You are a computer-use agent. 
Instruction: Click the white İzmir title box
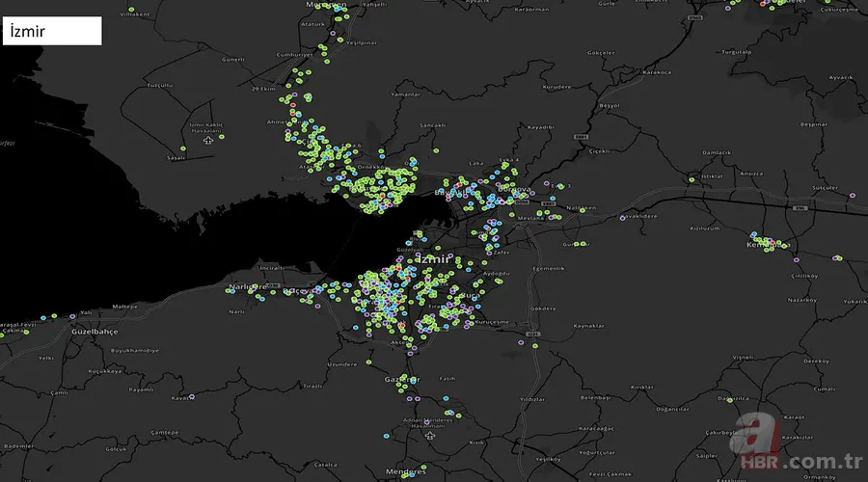(52, 31)
